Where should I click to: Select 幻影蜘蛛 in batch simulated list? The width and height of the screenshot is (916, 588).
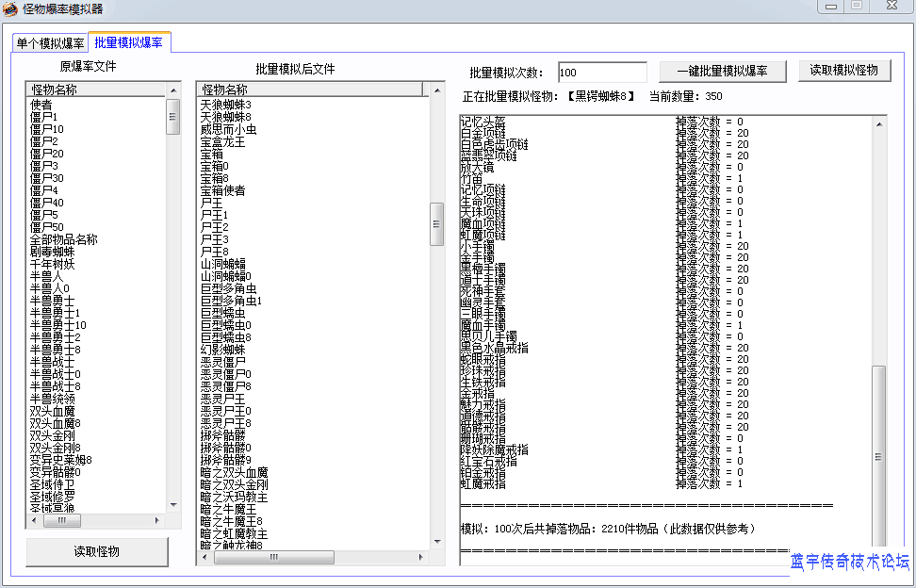pos(222,350)
